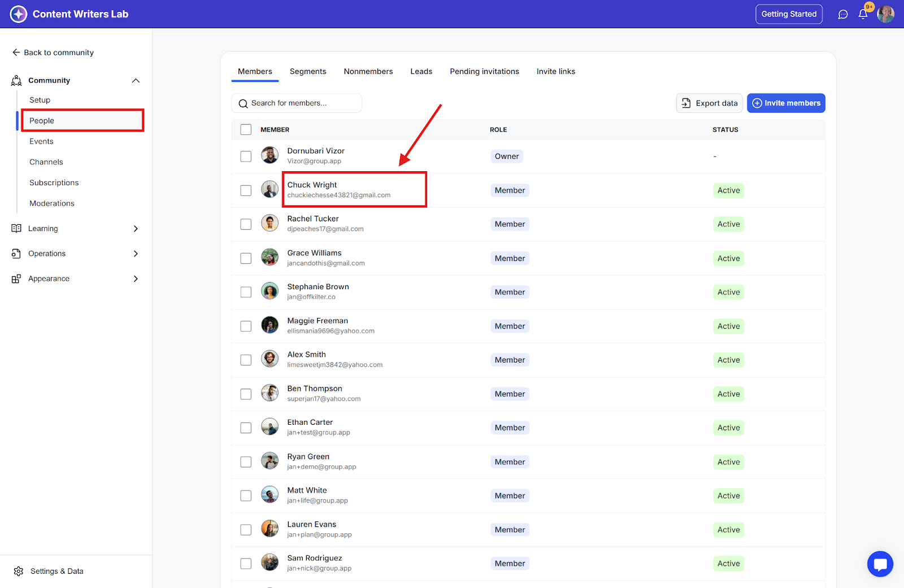
Task: Open the user profile avatar in header
Action: click(885, 14)
